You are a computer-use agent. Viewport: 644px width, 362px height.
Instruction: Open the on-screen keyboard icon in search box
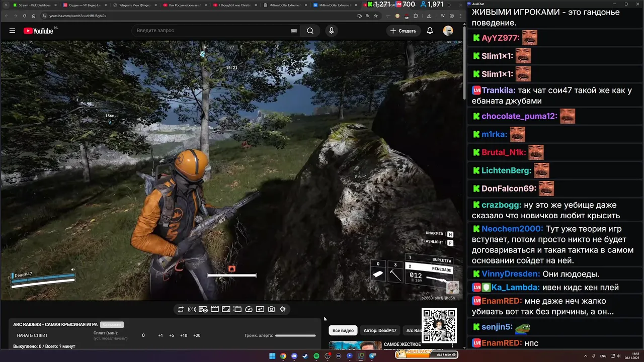point(294,31)
